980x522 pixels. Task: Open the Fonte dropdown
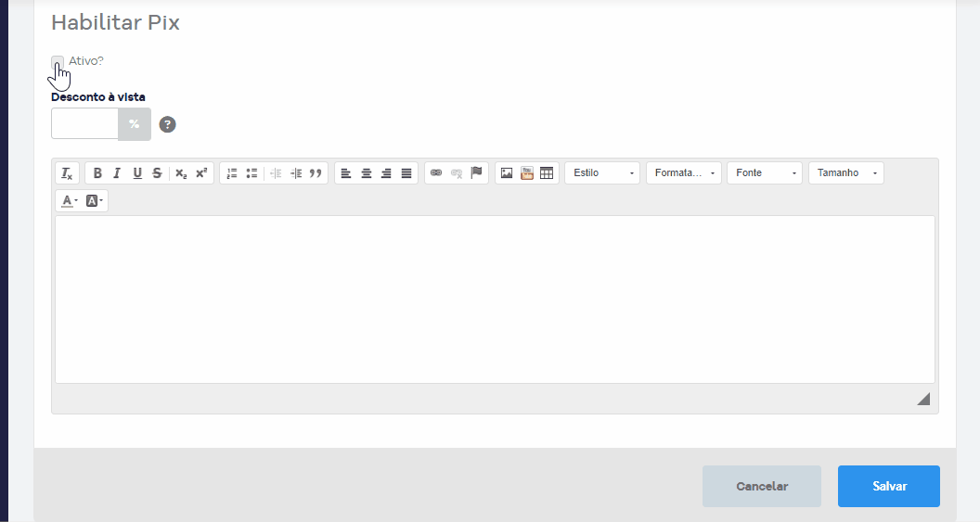coord(765,173)
